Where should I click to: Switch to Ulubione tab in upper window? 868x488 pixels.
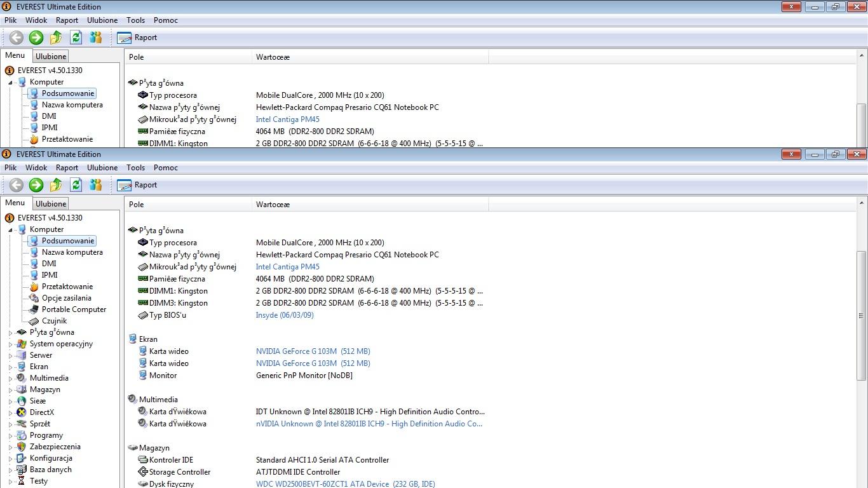coord(51,57)
